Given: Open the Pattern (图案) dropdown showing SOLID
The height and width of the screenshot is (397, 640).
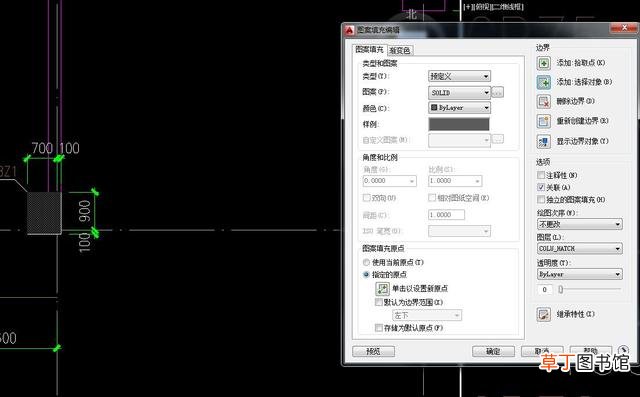Looking at the screenshot, I should click(459, 93).
